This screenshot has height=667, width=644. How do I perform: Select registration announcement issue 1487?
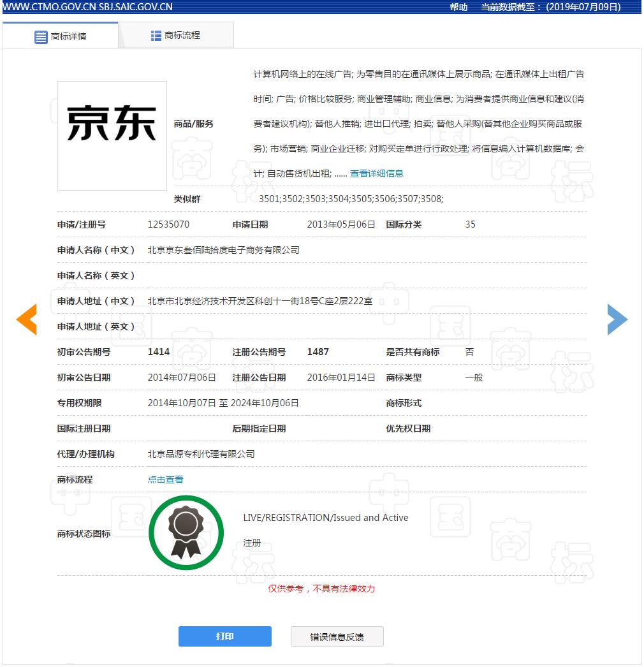[318, 352]
